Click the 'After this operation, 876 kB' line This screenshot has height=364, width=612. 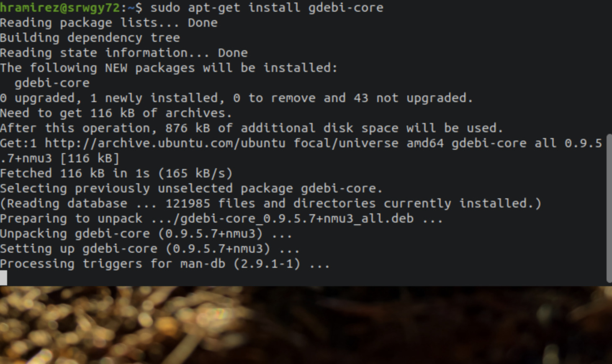[x=251, y=128]
